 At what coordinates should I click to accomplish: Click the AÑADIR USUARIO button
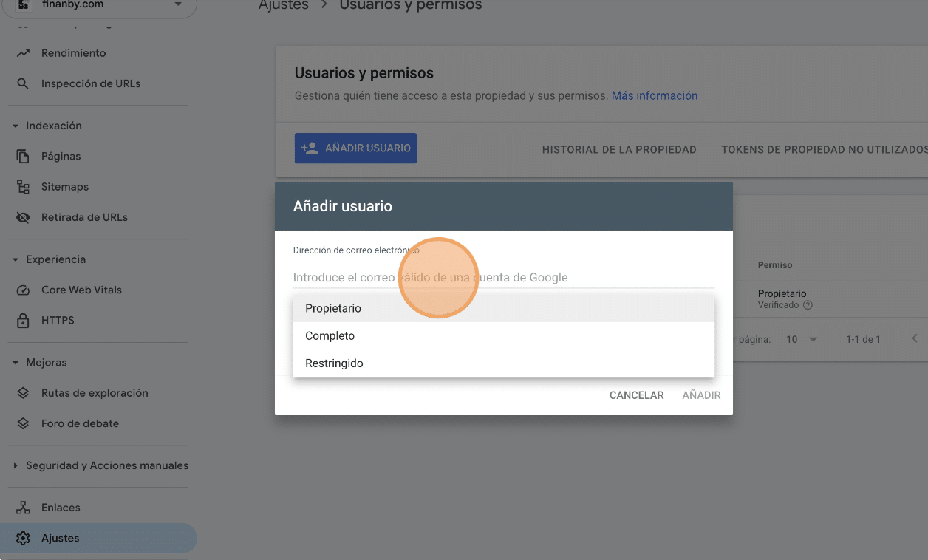[355, 148]
